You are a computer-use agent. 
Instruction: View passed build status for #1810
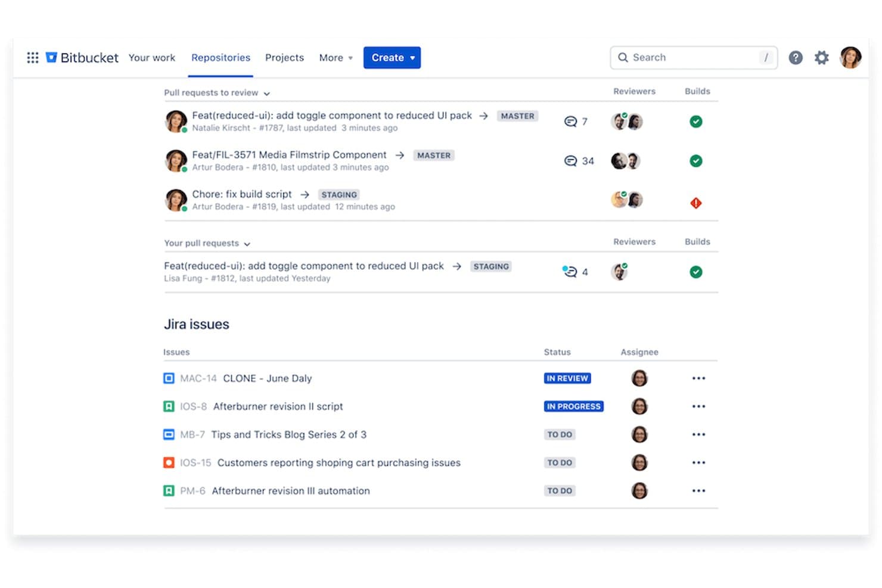(695, 161)
